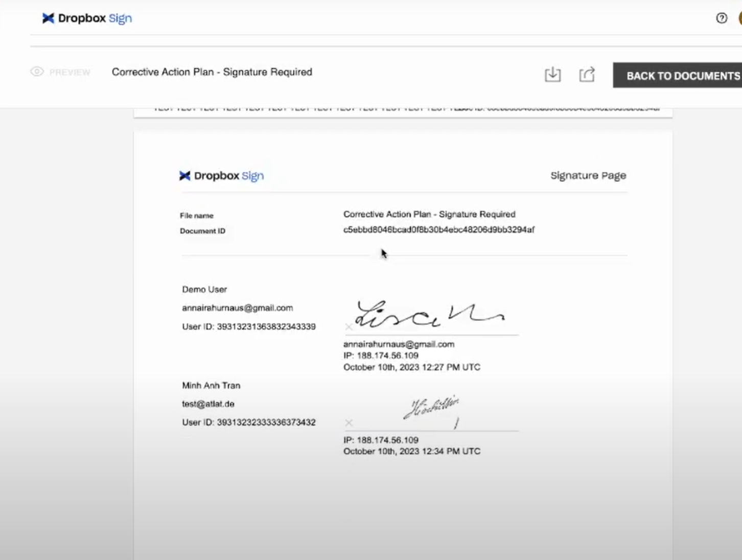Click email below the first signature line
The width and height of the screenshot is (742, 560).
tap(399, 344)
